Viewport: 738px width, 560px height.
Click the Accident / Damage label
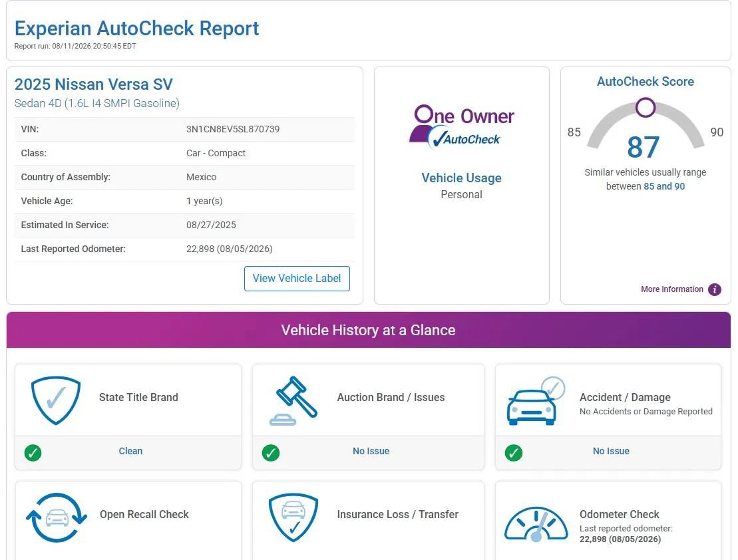pyautogui.click(x=625, y=397)
